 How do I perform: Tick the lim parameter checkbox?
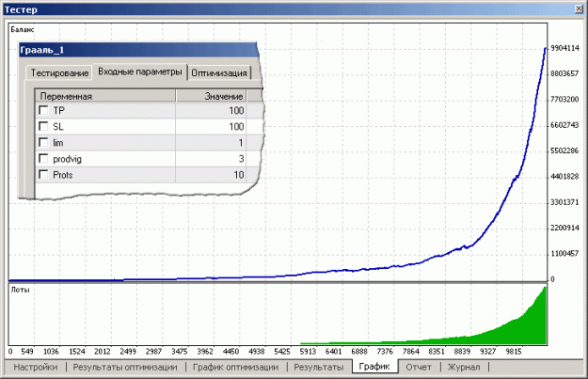coord(43,142)
